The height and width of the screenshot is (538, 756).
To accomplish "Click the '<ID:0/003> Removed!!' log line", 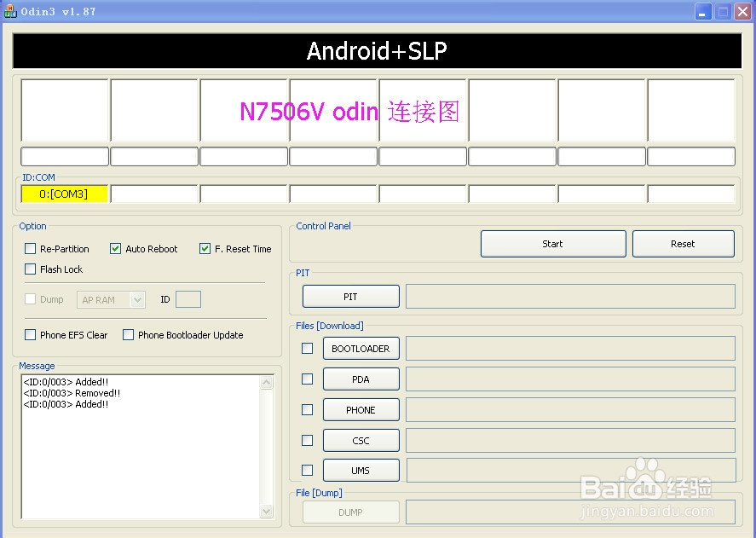I will pos(72,393).
